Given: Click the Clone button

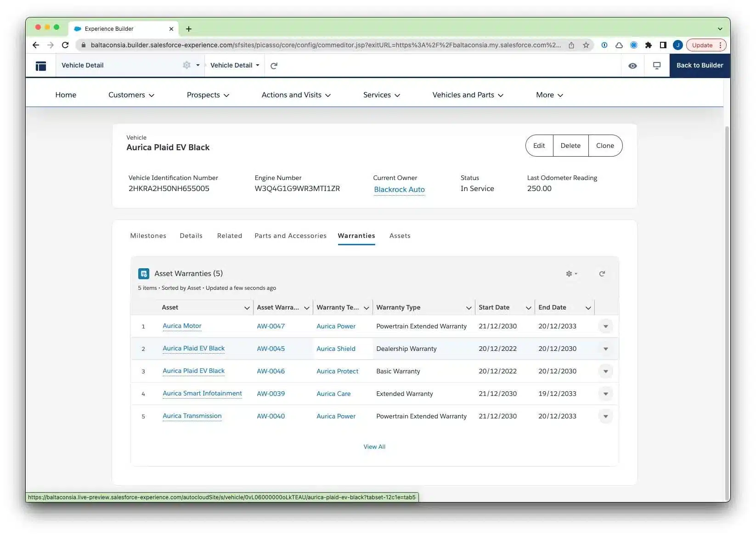Looking at the screenshot, I should tap(605, 146).
